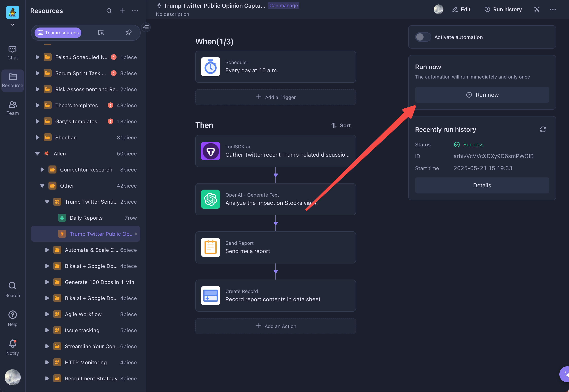569x392 pixels.
Task: Click the workspace avatar logo at top
Action: point(12,12)
